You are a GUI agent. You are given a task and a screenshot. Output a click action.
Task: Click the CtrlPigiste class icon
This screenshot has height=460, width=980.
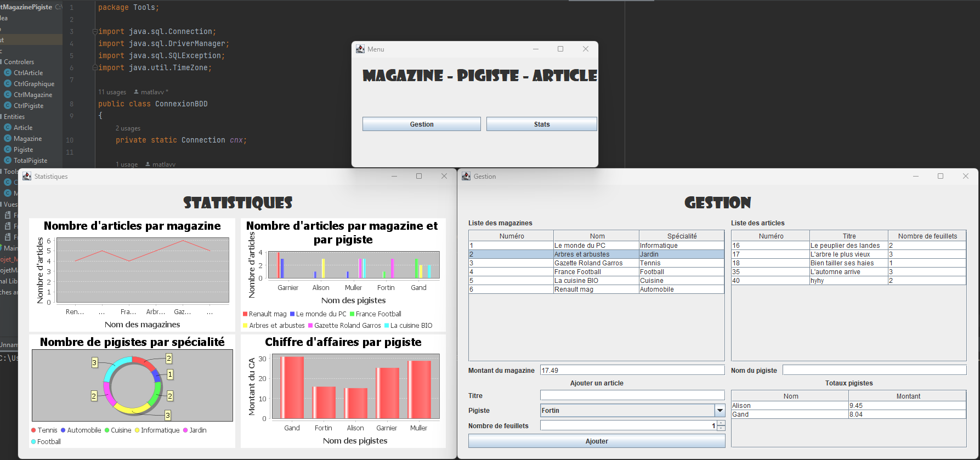(x=8, y=106)
